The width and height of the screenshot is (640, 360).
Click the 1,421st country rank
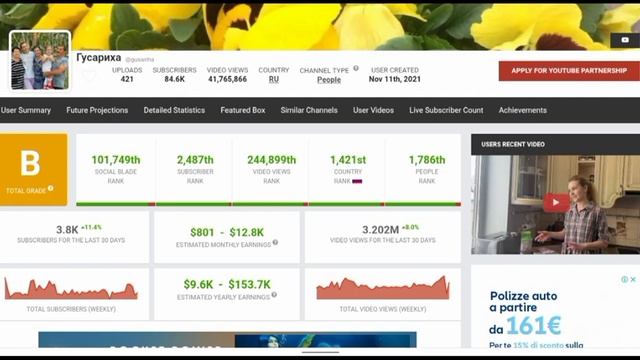coord(348,160)
